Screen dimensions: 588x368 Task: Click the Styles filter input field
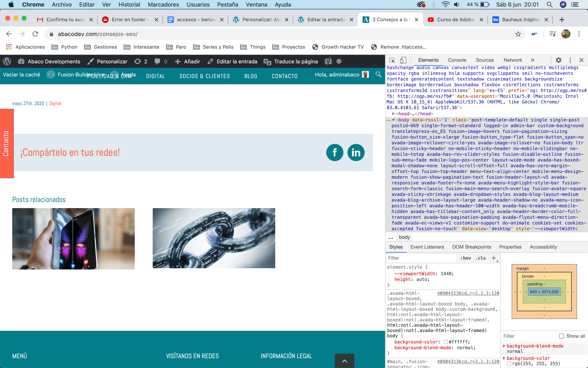(x=421, y=258)
